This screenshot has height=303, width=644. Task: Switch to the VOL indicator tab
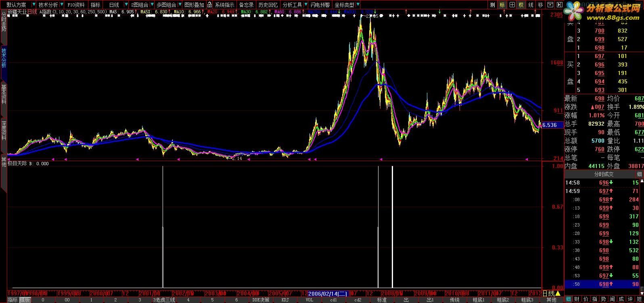(x=309, y=300)
